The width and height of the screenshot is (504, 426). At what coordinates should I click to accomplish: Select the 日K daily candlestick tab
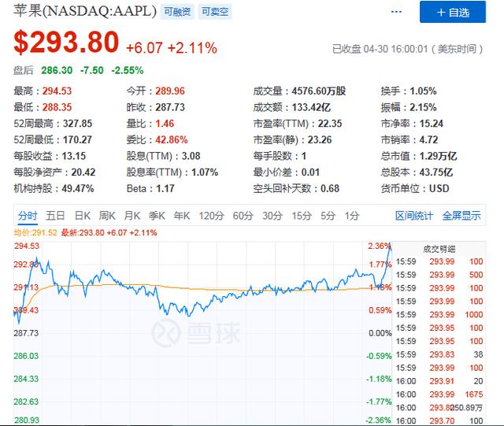82,216
